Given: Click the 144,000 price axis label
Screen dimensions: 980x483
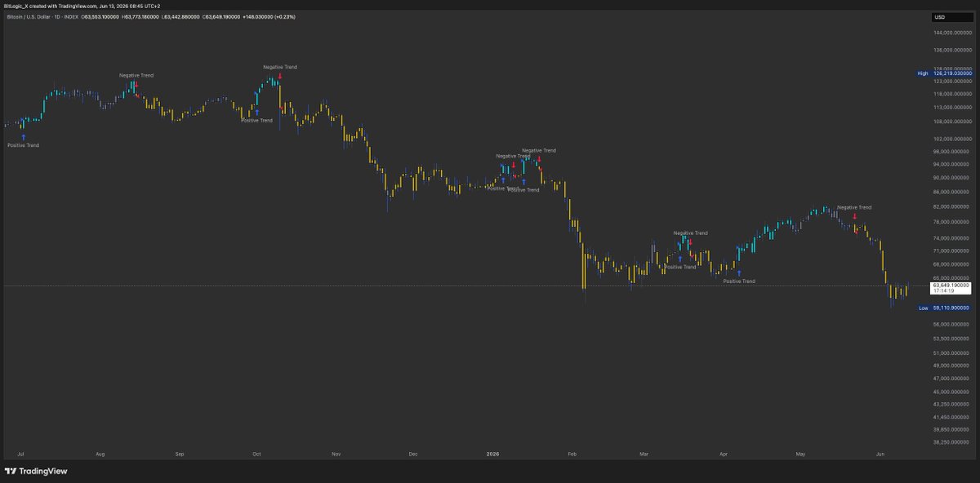Looking at the screenshot, I should click(951, 33).
